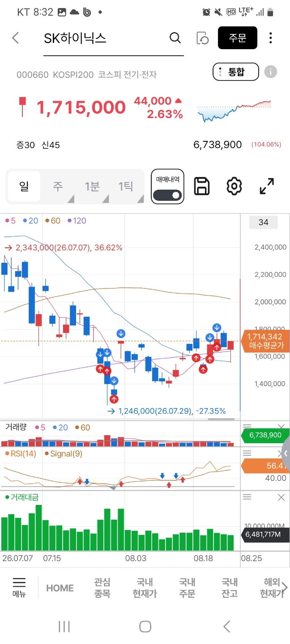Expand chart to fullscreen arrows icon
Viewport: 290px width, 644px height.
pyautogui.click(x=267, y=186)
